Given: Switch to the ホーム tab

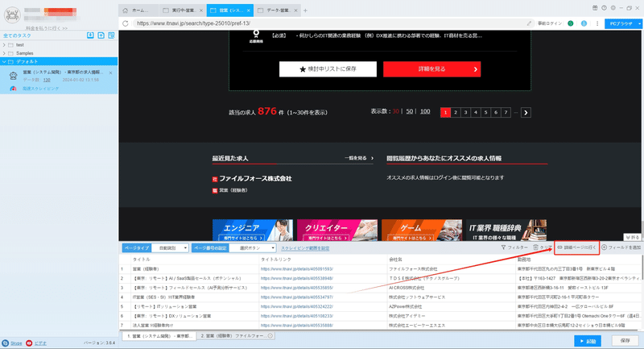Looking at the screenshot, I should [x=139, y=10].
